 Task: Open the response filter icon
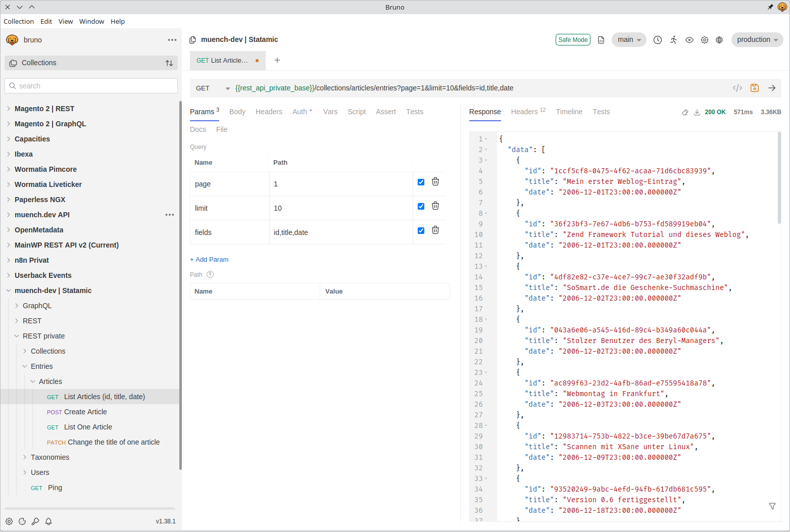pos(772,506)
